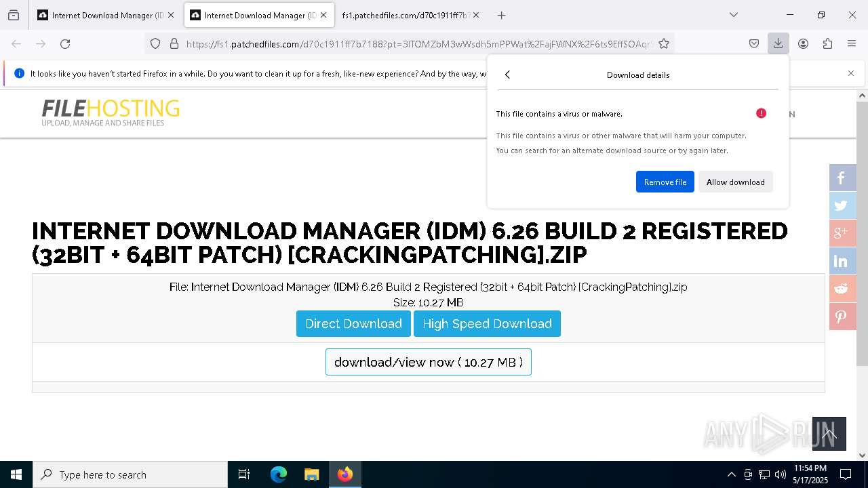Share page on Twitter icon

point(842,205)
